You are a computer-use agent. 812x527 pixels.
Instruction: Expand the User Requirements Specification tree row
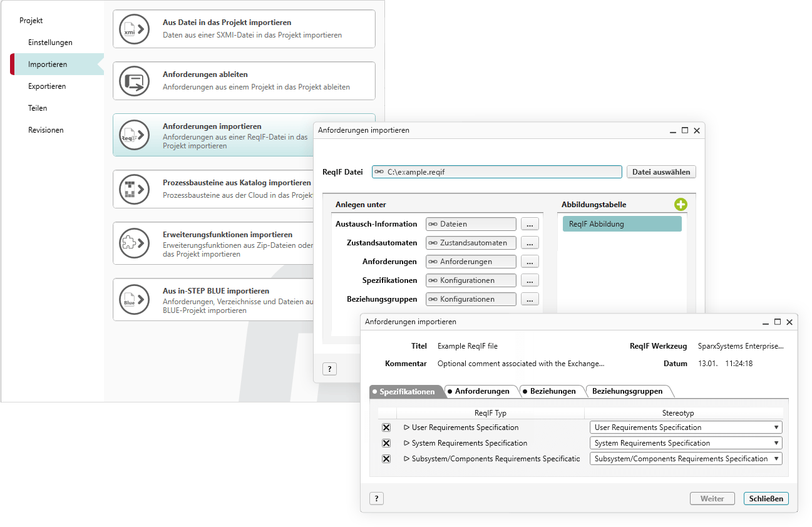click(x=406, y=427)
